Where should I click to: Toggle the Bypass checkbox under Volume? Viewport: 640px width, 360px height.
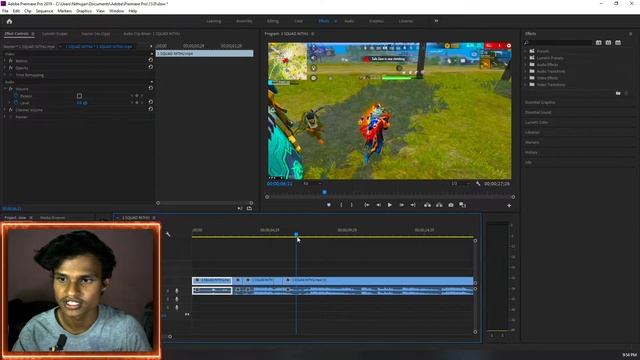pyautogui.click(x=79, y=96)
